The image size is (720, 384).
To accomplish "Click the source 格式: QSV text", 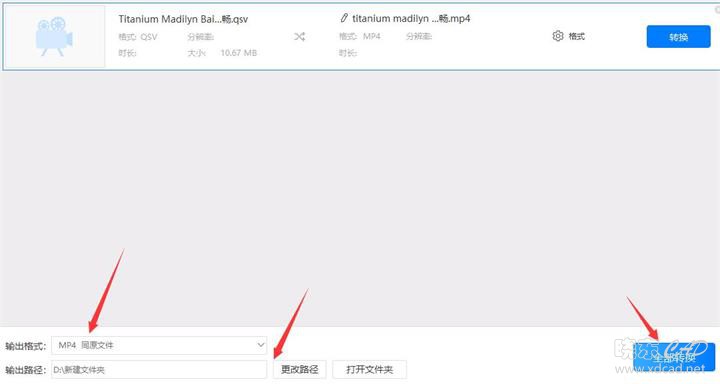I will [x=138, y=37].
